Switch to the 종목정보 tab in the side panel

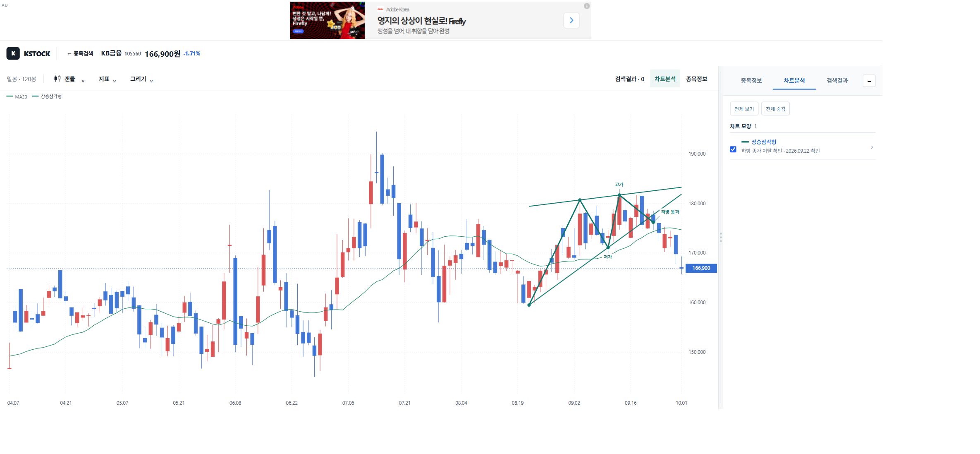(751, 81)
